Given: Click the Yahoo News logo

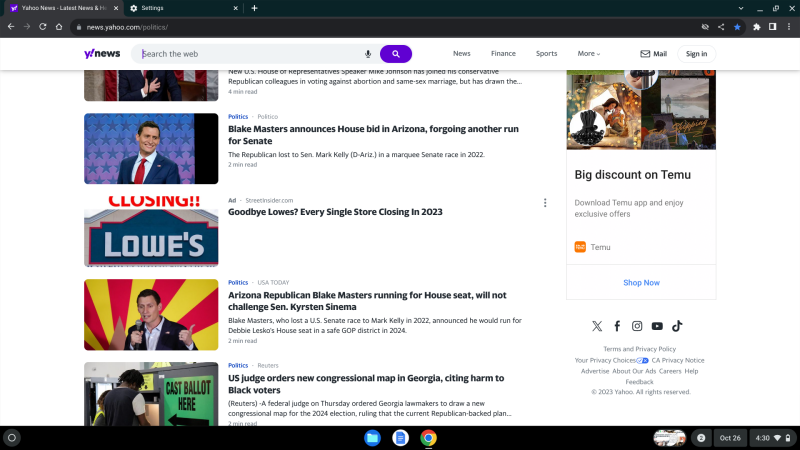Looking at the screenshot, I should [102, 54].
